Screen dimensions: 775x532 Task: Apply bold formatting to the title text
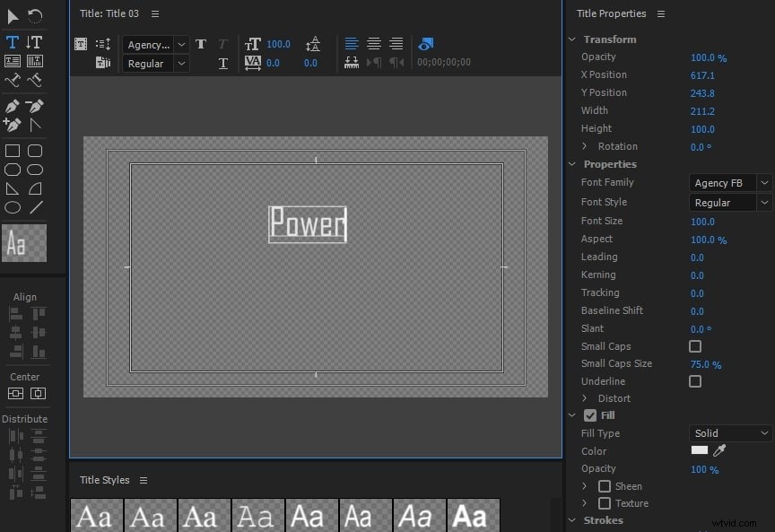[x=200, y=42]
